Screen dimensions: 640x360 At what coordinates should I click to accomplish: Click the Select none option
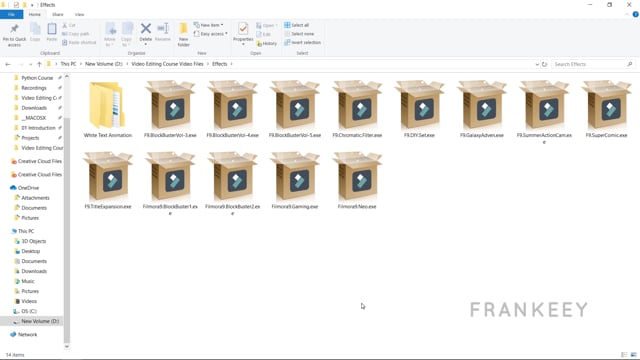coord(299,34)
